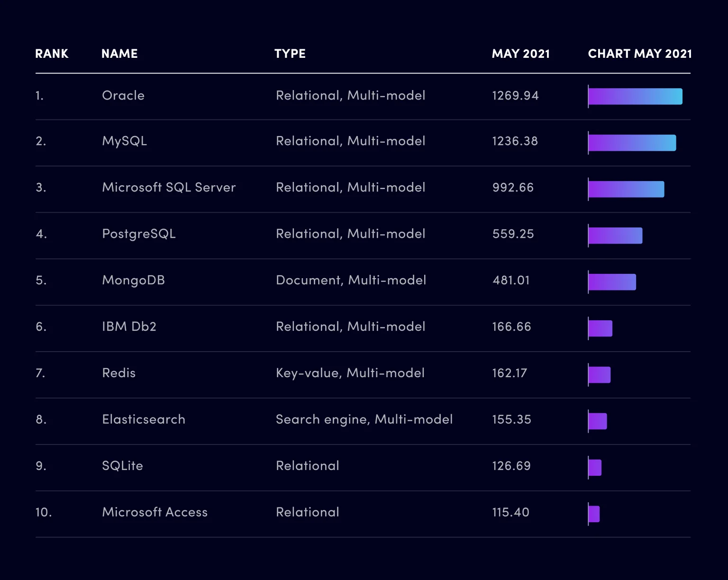This screenshot has height=580, width=728.
Task: Click the RANK column header
Action: coord(52,54)
